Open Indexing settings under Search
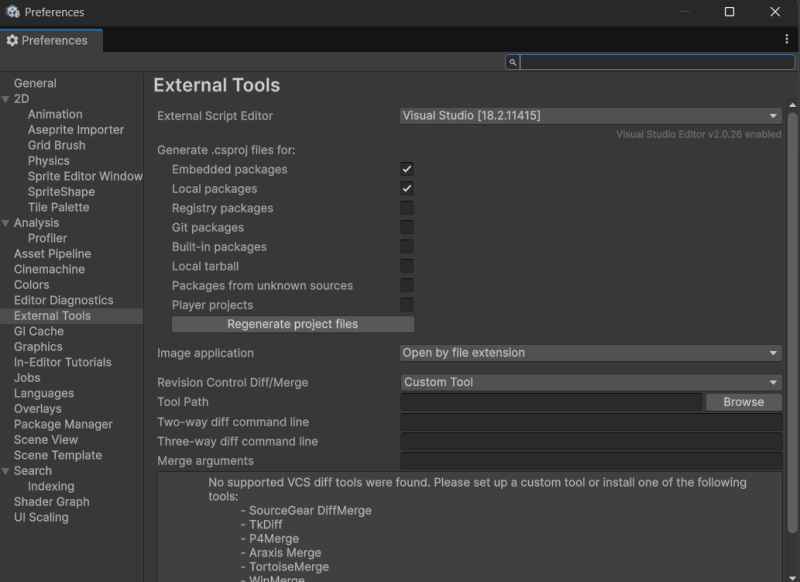The image size is (800, 582). [51, 487]
